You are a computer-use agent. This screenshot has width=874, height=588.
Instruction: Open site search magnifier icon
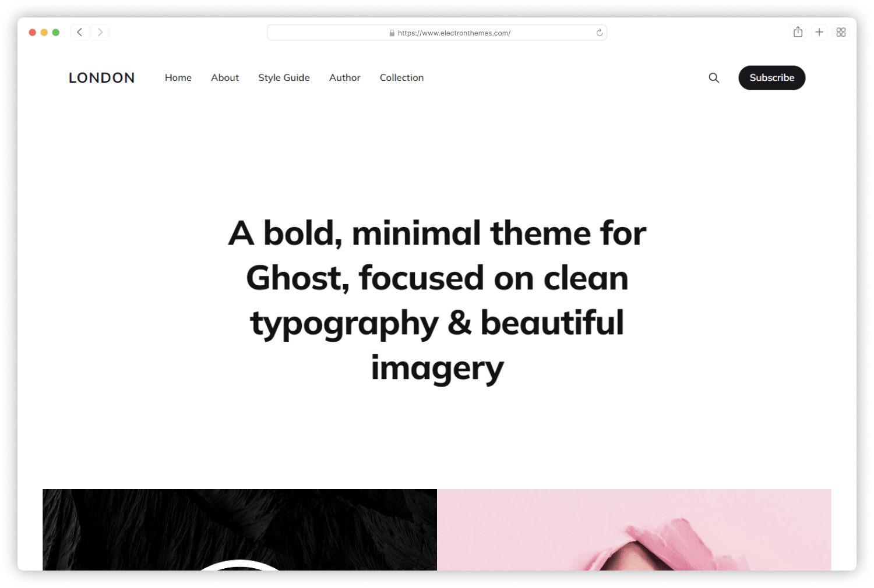[714, 77]
